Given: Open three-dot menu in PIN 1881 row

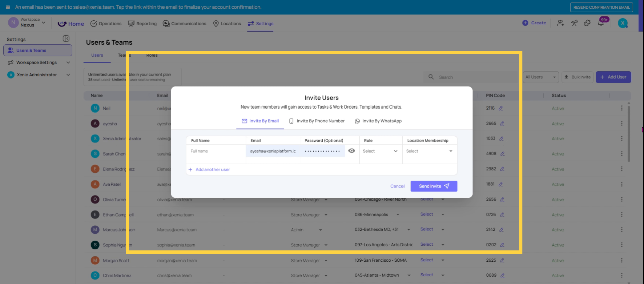Looking at the screenshot, I should 622,184.
